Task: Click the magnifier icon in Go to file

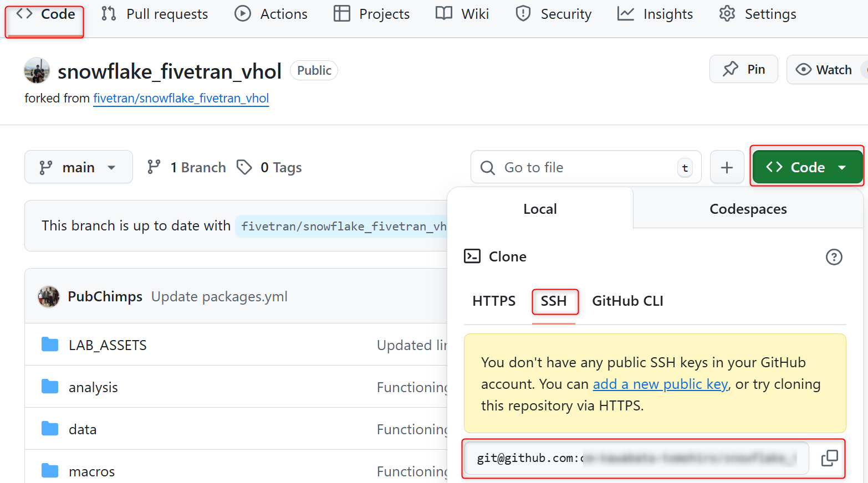Action: (x=488, y=167)
